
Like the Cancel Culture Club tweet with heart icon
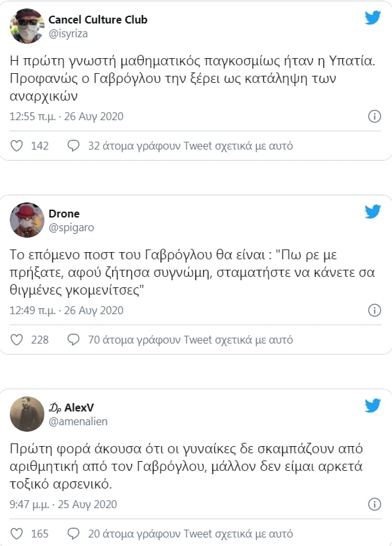tap(18, 146)
